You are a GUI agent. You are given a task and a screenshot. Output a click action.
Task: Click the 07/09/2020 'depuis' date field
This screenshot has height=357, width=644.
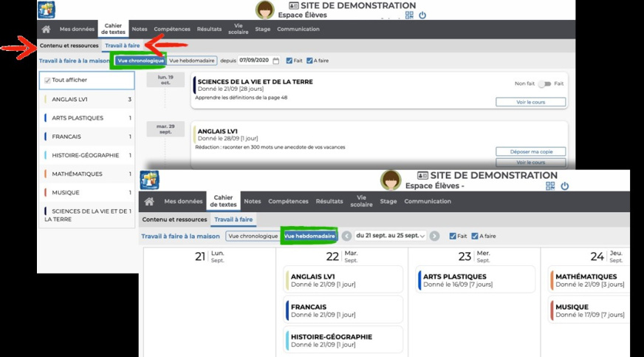253,61
